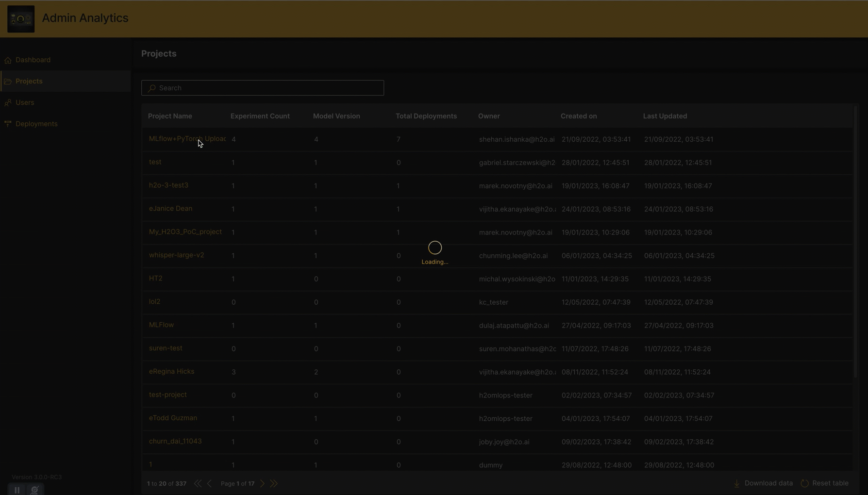Open the Deployments sidebar menu item
Viewport: 868px width, 495px height.
tap(36, 124)
